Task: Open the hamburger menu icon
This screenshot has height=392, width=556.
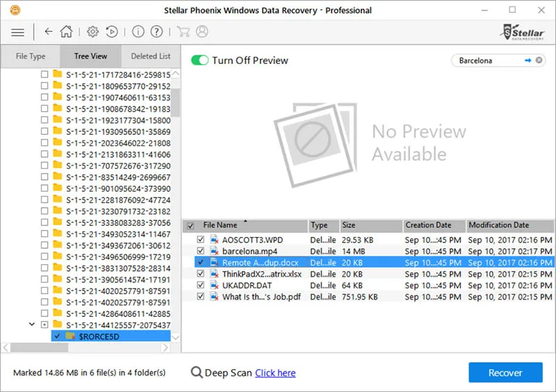Action: (x=18, y=33)
